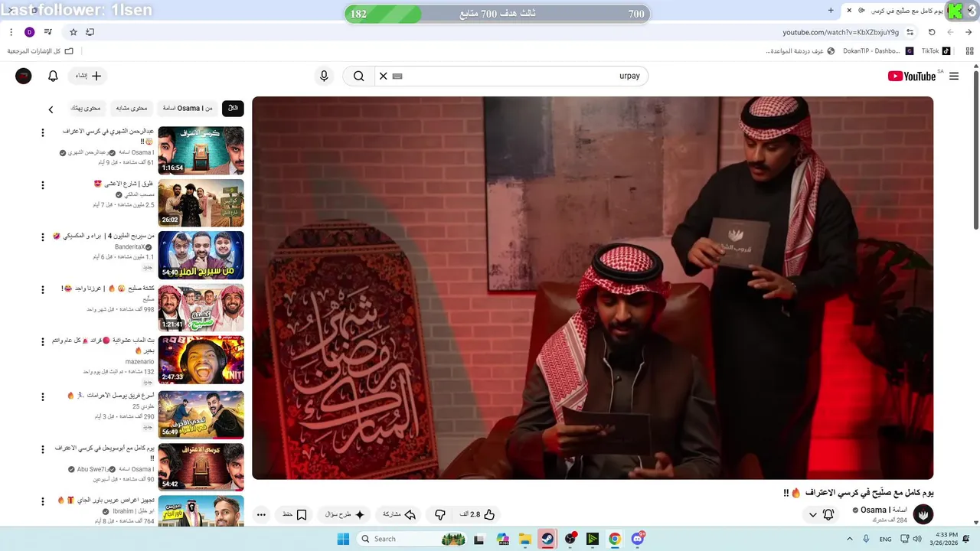Open options for 'كشتة صليح' video
This screenshot has height=551, width=980.
[x=43, y=289]
